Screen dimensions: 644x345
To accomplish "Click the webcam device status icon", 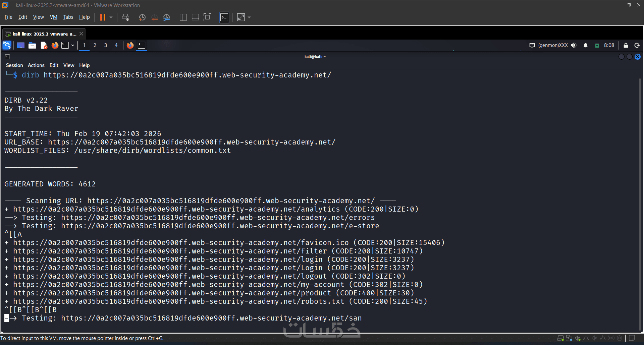I will click(620, 338).
